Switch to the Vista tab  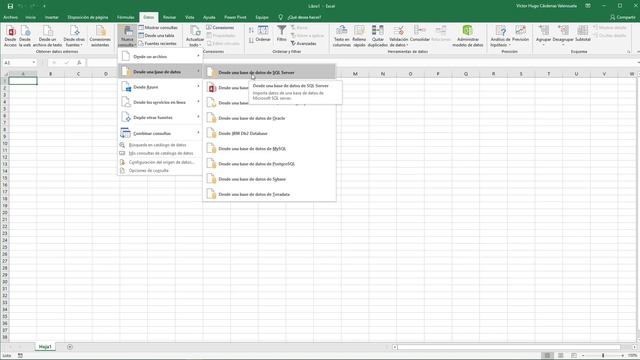(189, 17)
